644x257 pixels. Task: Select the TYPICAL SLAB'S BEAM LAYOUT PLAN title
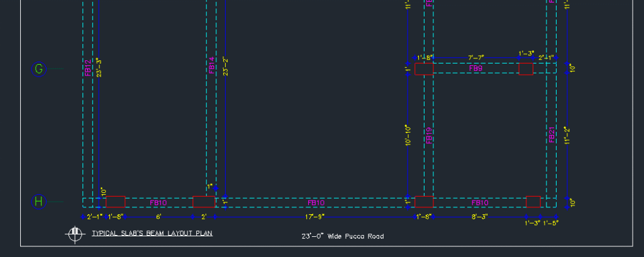pos(152,233)
